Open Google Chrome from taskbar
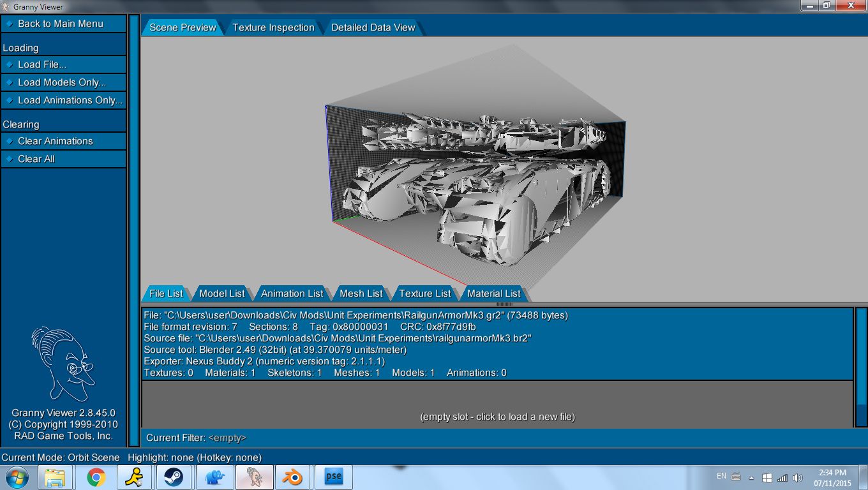The height and width of the screenshot is (490, 868). tap(96, 477)
